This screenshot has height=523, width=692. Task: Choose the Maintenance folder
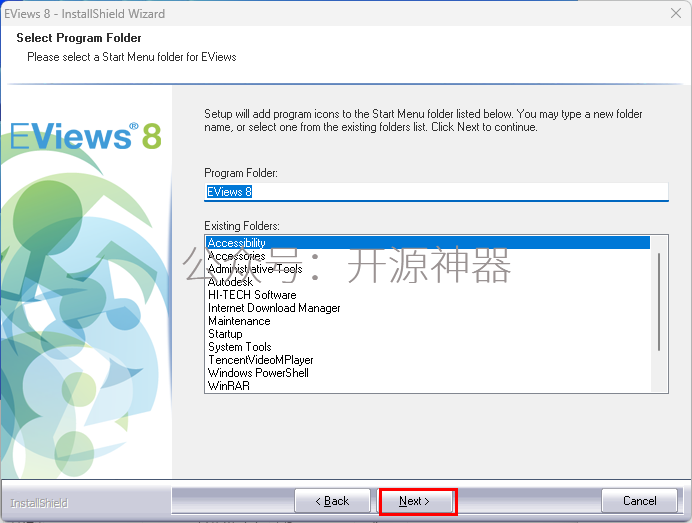(x=239, y=321)
